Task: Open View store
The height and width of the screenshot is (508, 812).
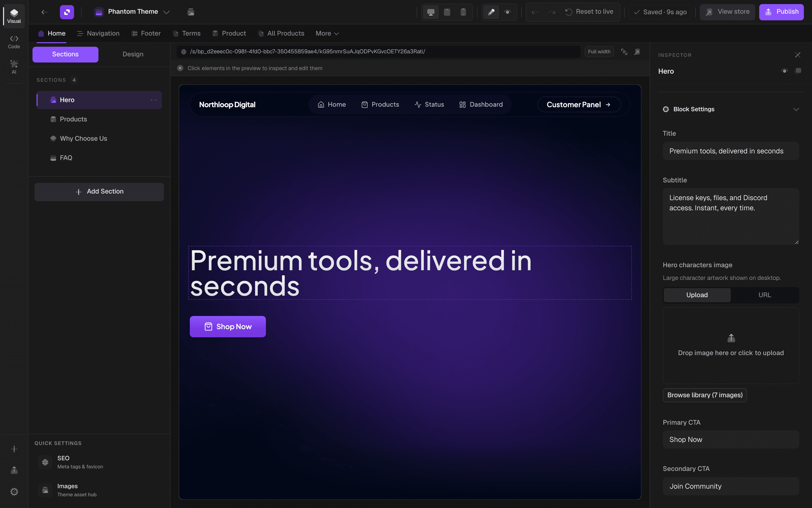Action: [x=727, y=12]
